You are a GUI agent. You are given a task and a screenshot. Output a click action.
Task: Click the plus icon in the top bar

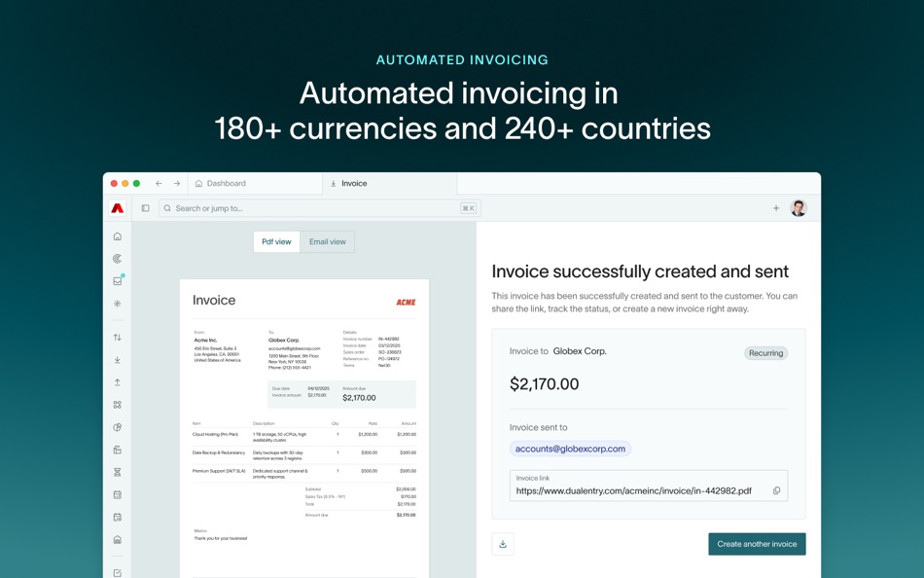tap(776, 208)
